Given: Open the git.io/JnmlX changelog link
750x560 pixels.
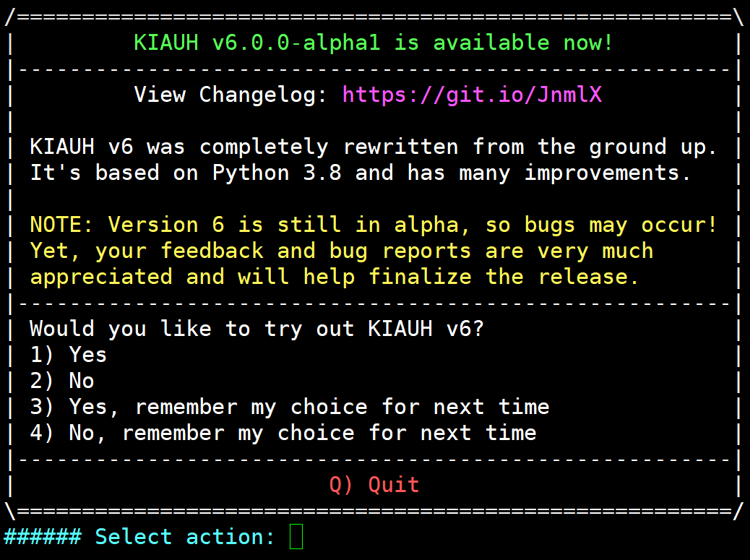Looking at the screenshot, I should coord(472,95).
